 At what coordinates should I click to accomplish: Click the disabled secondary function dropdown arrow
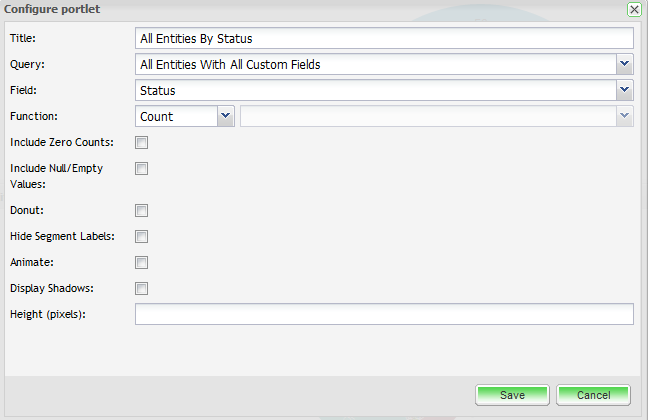(625, 116)
